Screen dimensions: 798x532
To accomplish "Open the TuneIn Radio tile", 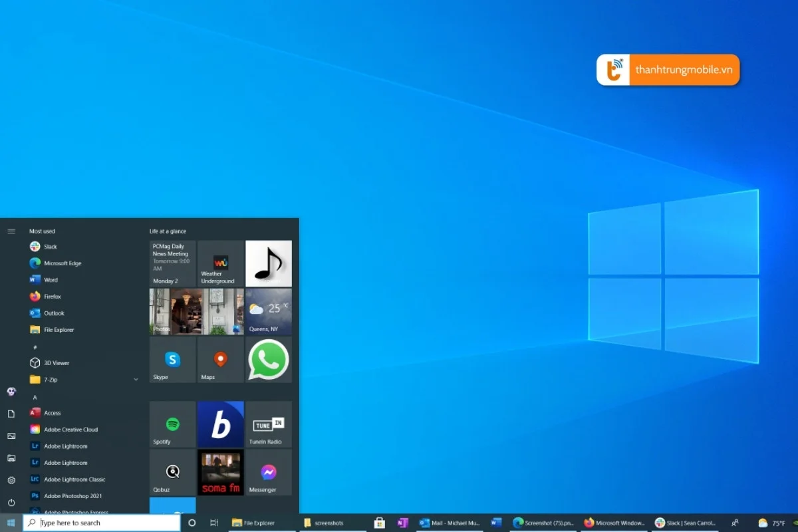I will (269, 424).
